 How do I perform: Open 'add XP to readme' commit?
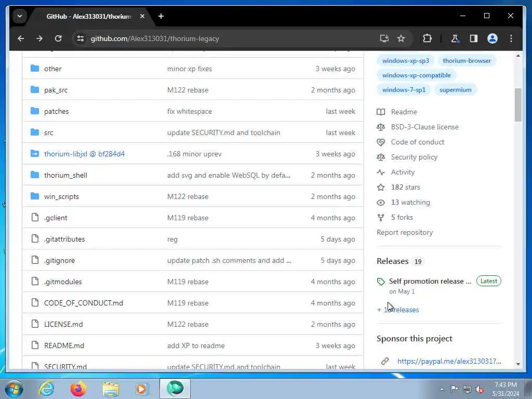[196, 345]
